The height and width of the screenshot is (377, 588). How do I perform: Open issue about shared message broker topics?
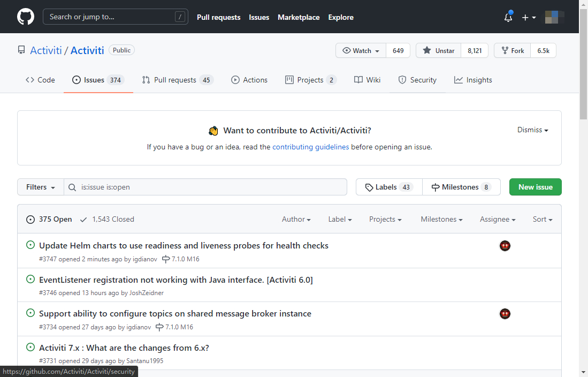click(x=175, y=313)
